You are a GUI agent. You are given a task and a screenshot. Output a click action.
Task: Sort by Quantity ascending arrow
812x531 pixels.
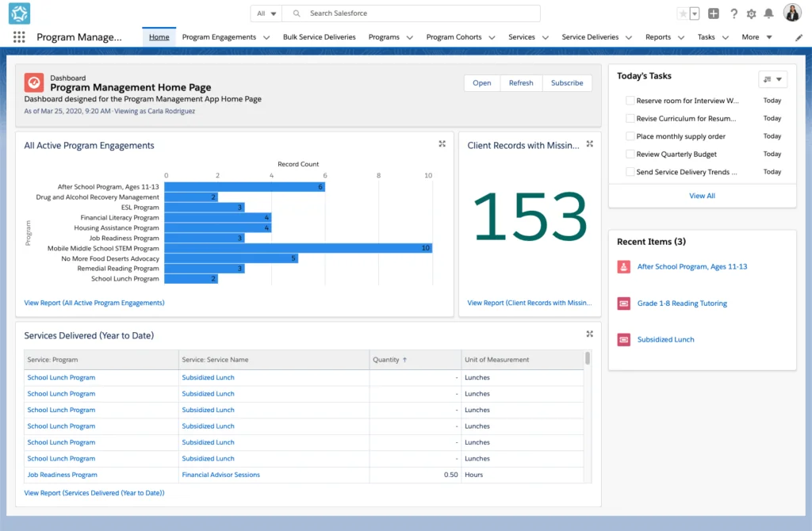405,360
